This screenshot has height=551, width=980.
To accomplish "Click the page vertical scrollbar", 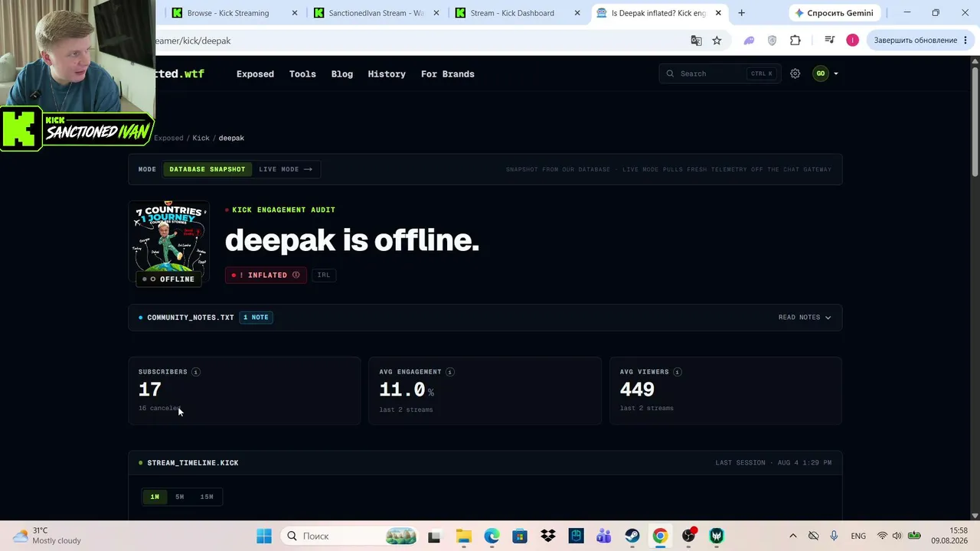I will [x=975, y=122].
